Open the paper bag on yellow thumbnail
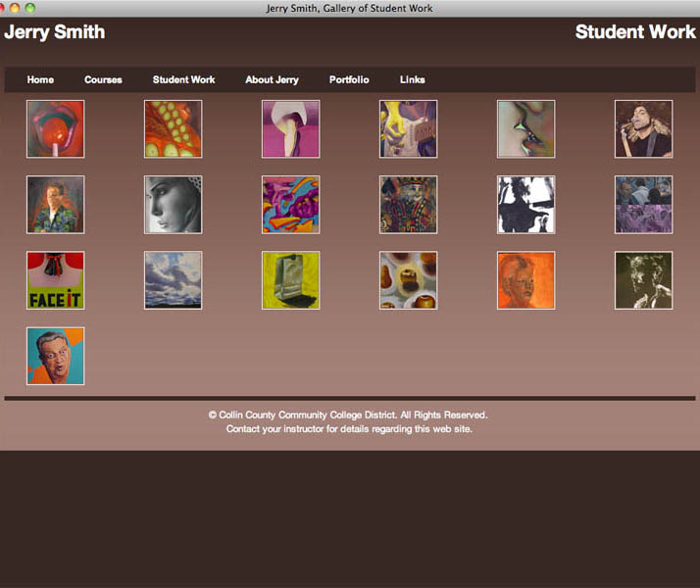Screen dimensions: 700x588 coord(290,280)
